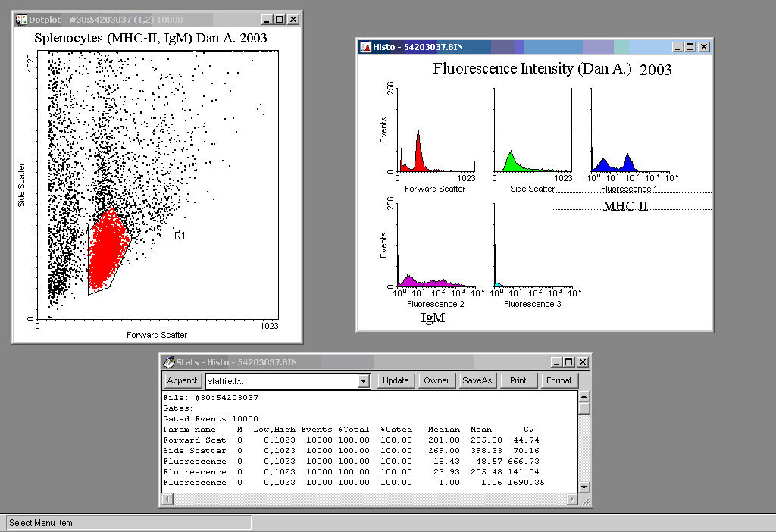Screen dimensions: 776x532
Task: Maximize the Histo window
Action: pyautogui.click(x=690, y=47)
